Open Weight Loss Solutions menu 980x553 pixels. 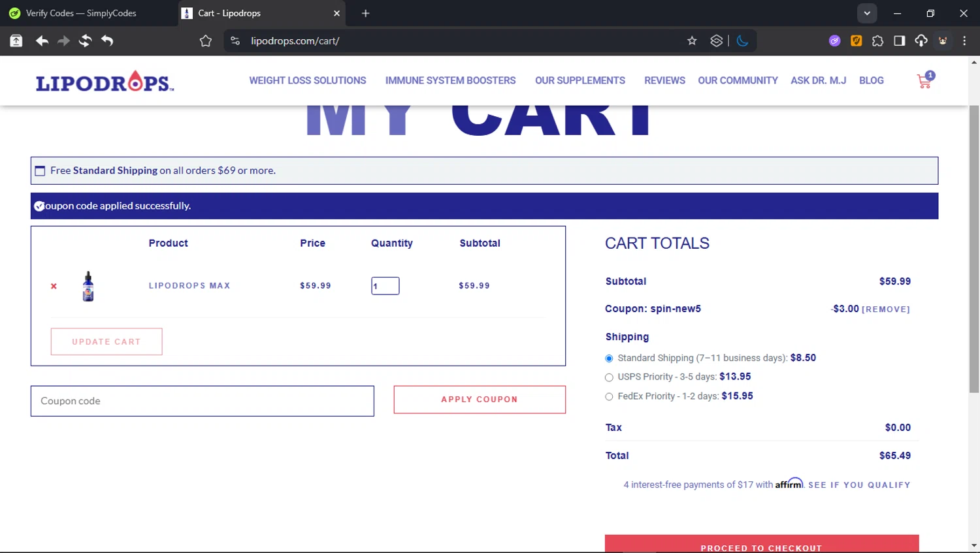coord(308,80)
